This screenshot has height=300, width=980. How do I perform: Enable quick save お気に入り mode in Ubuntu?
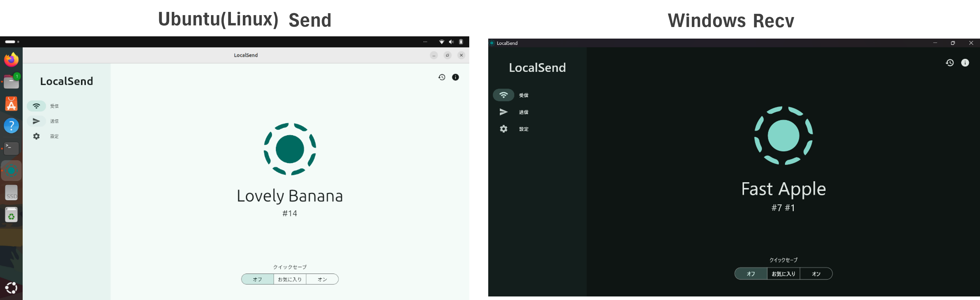289,279
